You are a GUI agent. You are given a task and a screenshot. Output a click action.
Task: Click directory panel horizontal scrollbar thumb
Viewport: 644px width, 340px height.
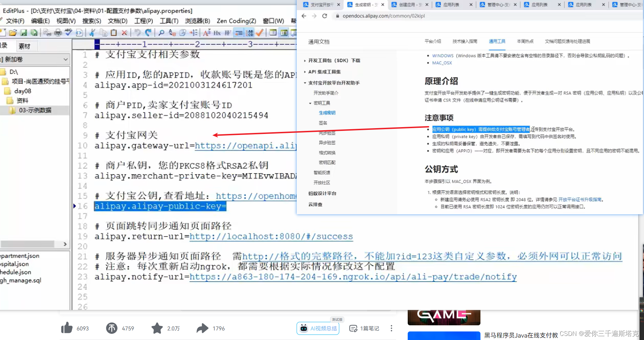tap(27, 244)
